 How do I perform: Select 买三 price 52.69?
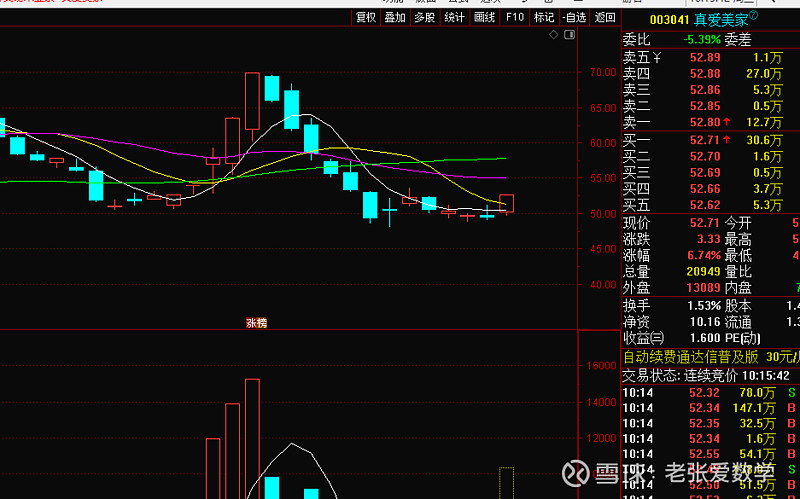[x=705, y=172]
